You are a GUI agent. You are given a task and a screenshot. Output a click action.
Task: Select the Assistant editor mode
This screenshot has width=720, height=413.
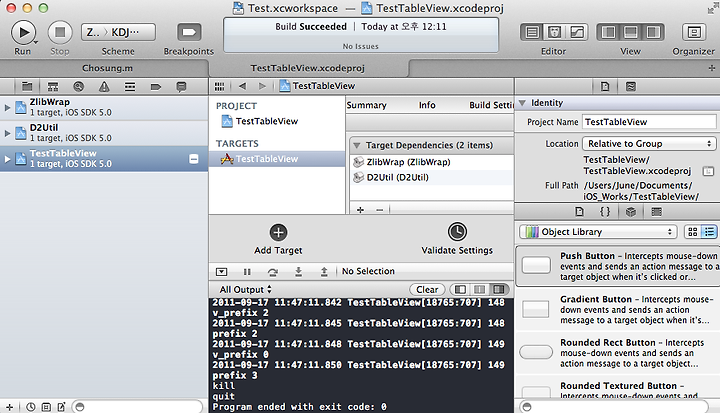tap(554, 32)
